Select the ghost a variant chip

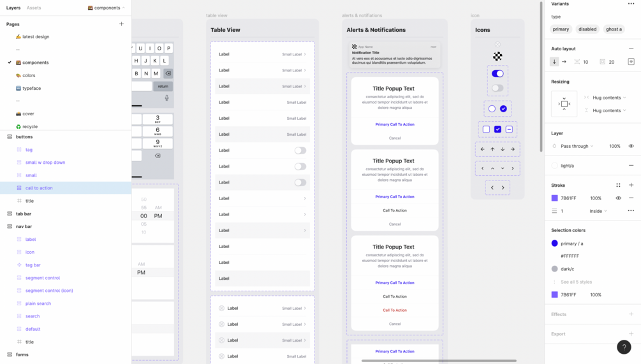click(614, 29)
